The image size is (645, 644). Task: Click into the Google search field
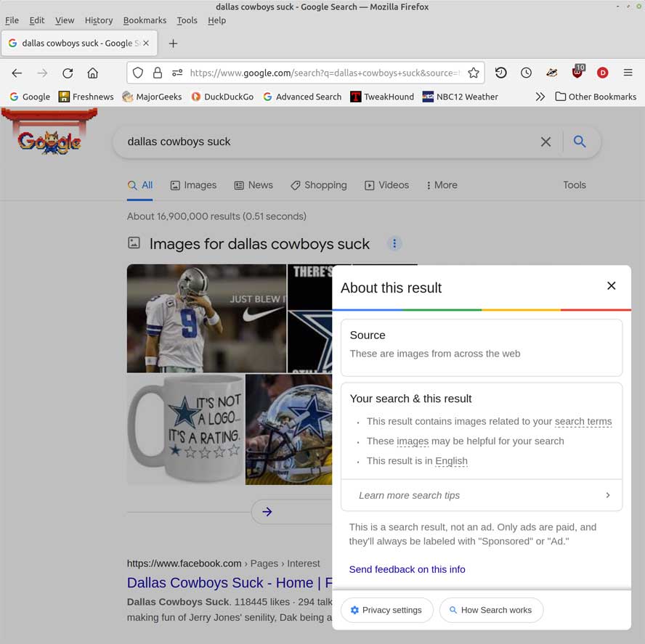pos(329,142)
